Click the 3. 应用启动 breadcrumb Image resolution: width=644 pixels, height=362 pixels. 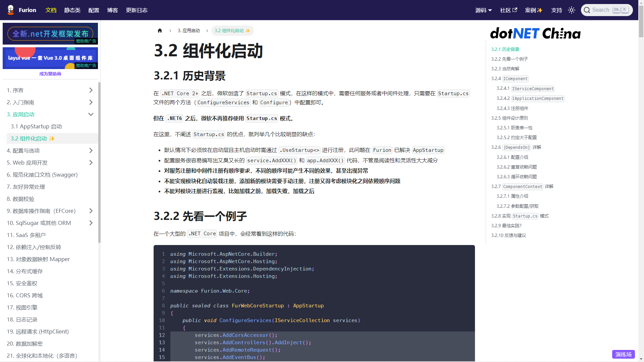189,31
